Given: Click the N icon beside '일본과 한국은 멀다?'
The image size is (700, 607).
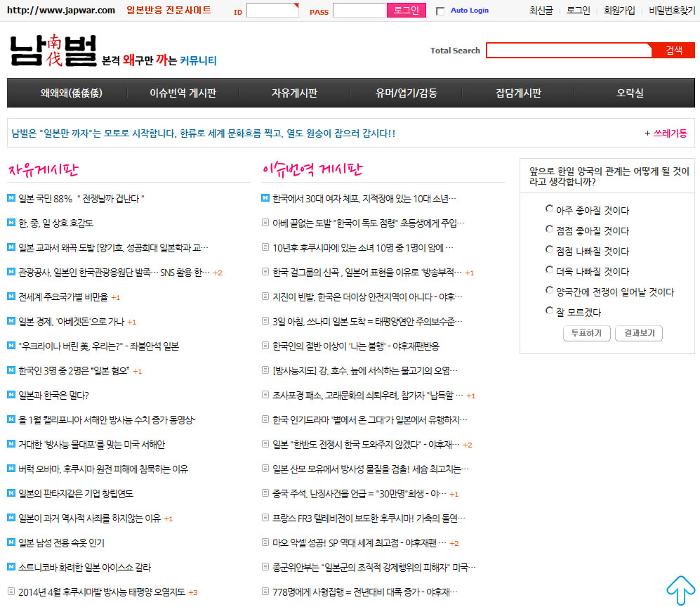Looking at the screenshot, I should tap(11, 395).
